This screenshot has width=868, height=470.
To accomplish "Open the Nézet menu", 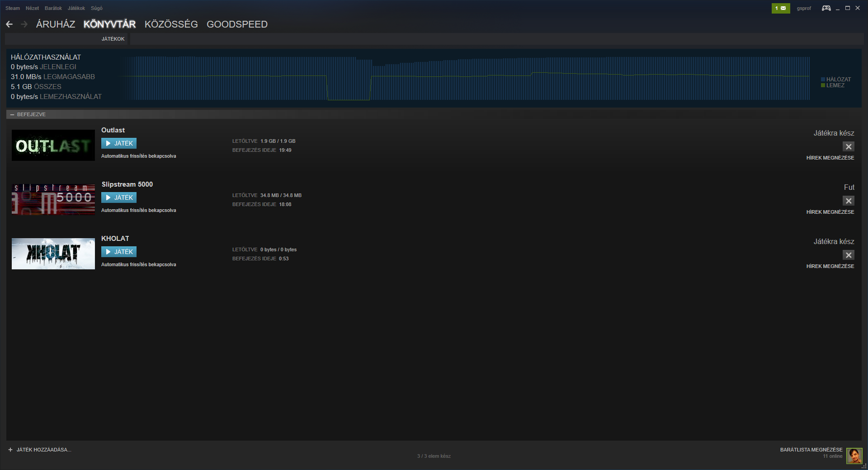I will click(x=32, y=8).
